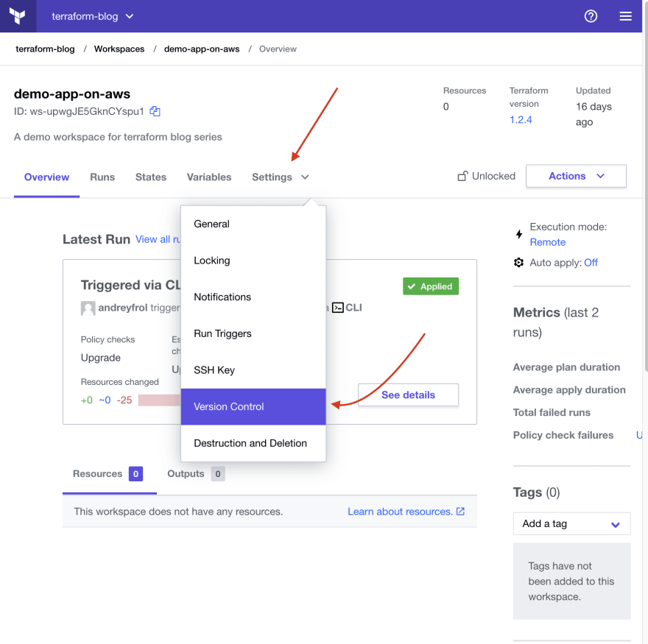This screenshot has height=644, width=648.
Task: Switch to the Overview tab
Action: click(46, 177)
